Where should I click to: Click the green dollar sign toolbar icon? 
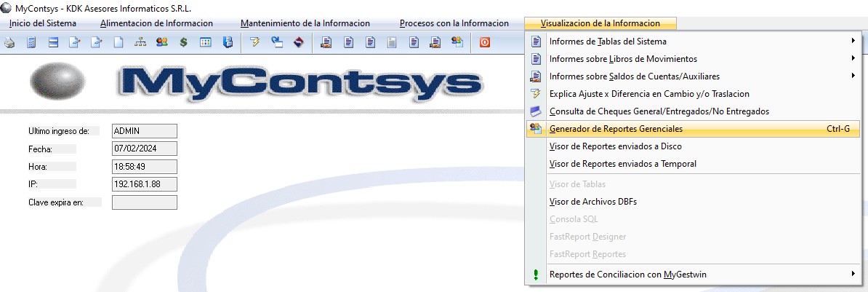coord(184,42)
